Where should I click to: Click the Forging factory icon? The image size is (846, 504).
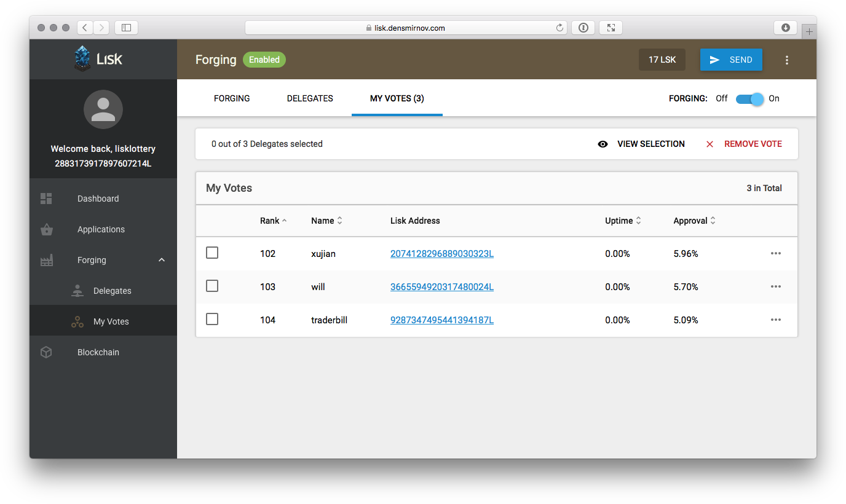tap(46, 260)
